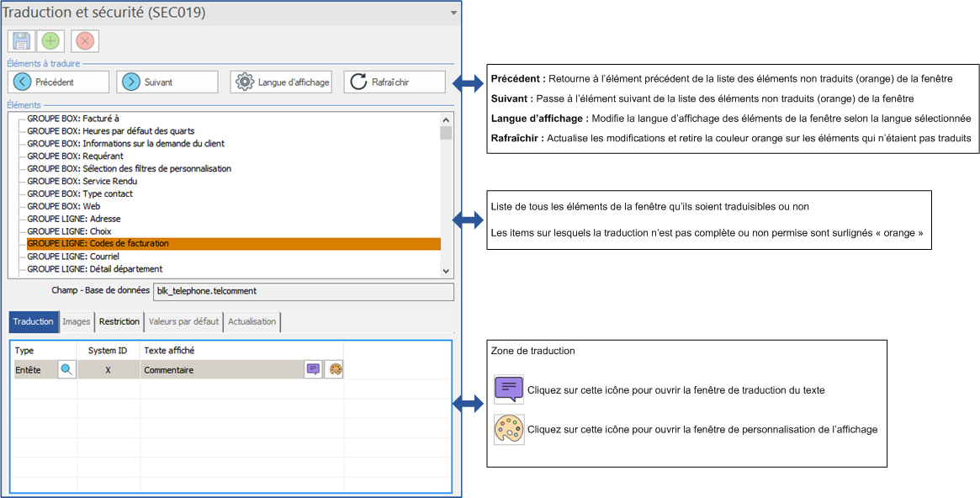Switch to the Restriction tab

(x=119, y=321)
